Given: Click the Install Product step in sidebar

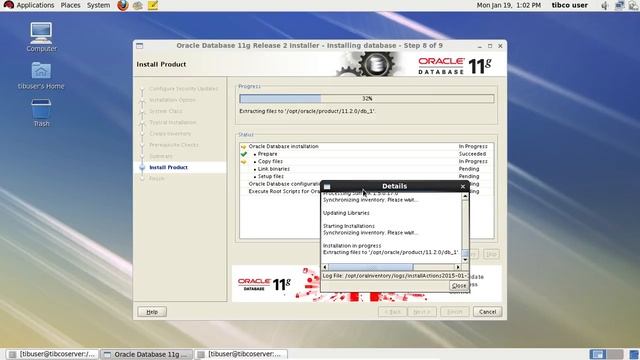Looking at the screenshot, I should (x=168, y=167).
